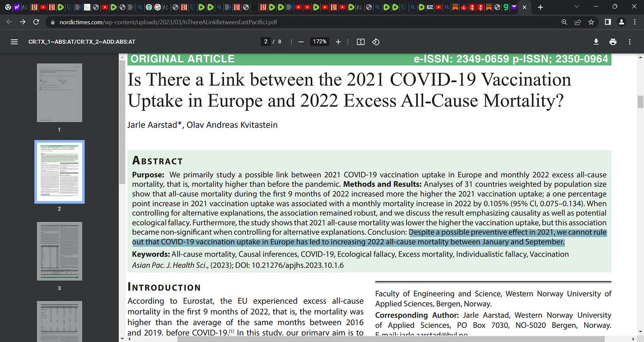Click the zoom magnifier icon in address bar
Screen dimensions: 644x342
coord(564,22)
